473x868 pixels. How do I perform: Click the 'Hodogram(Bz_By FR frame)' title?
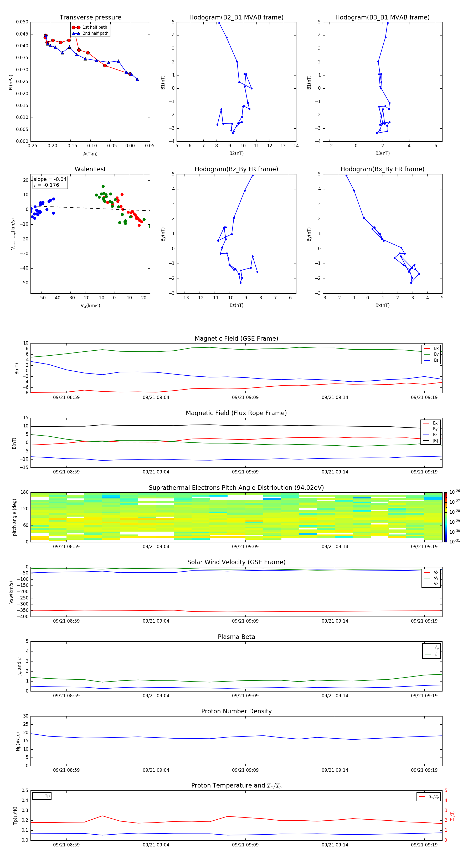coord(236,169)
